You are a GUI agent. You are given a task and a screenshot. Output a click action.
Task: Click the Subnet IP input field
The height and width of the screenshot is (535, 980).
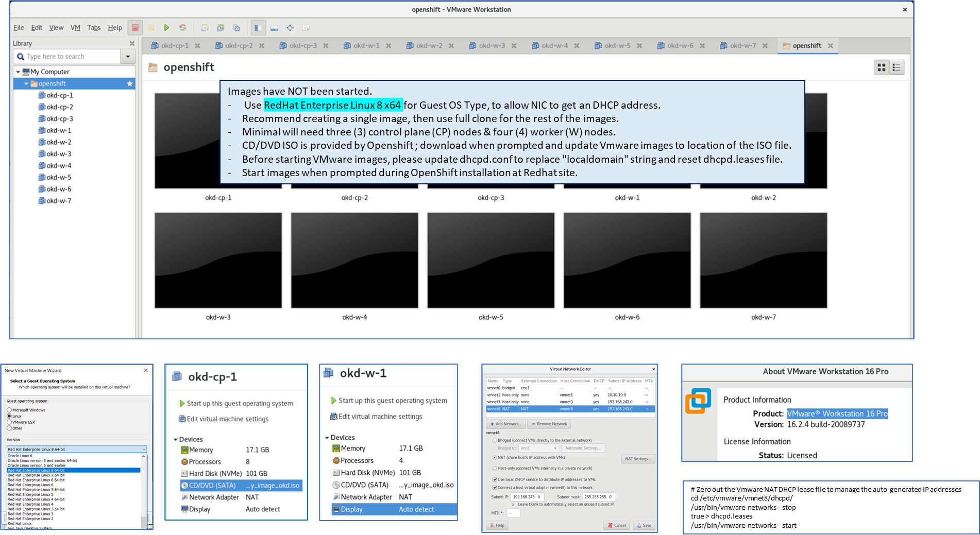(x=527, y=497)
